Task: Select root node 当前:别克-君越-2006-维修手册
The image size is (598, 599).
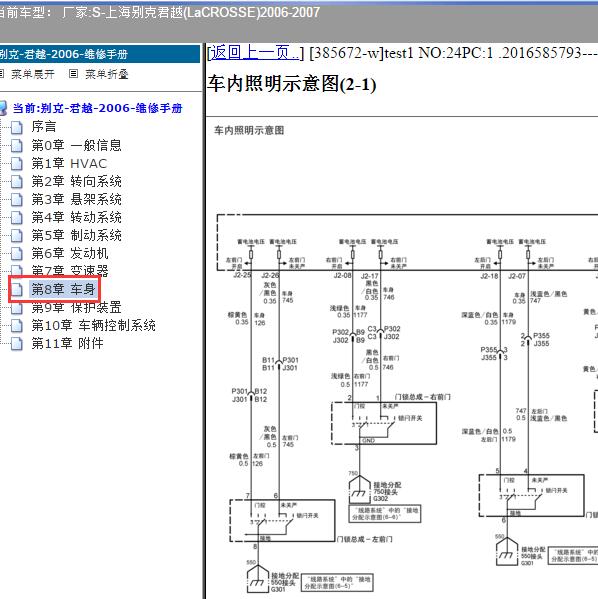Action: [97, 108]
